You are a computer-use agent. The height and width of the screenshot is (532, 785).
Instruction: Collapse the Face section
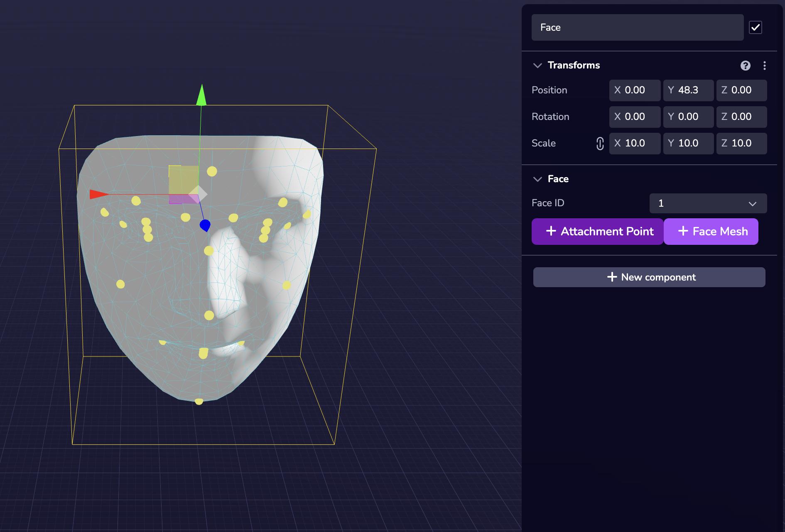[537, 179]
